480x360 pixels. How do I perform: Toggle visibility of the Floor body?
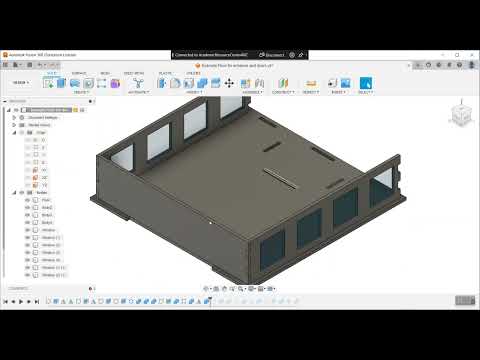pyautogui.click(x=28, y=200)
